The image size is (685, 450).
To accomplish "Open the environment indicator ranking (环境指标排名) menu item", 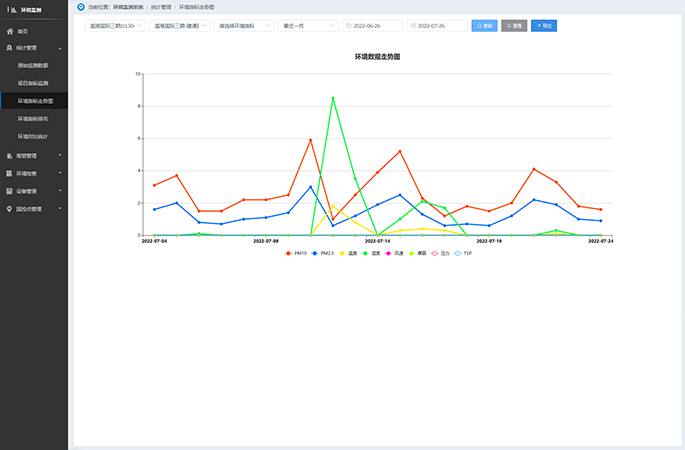I will (x=35, y=118).
